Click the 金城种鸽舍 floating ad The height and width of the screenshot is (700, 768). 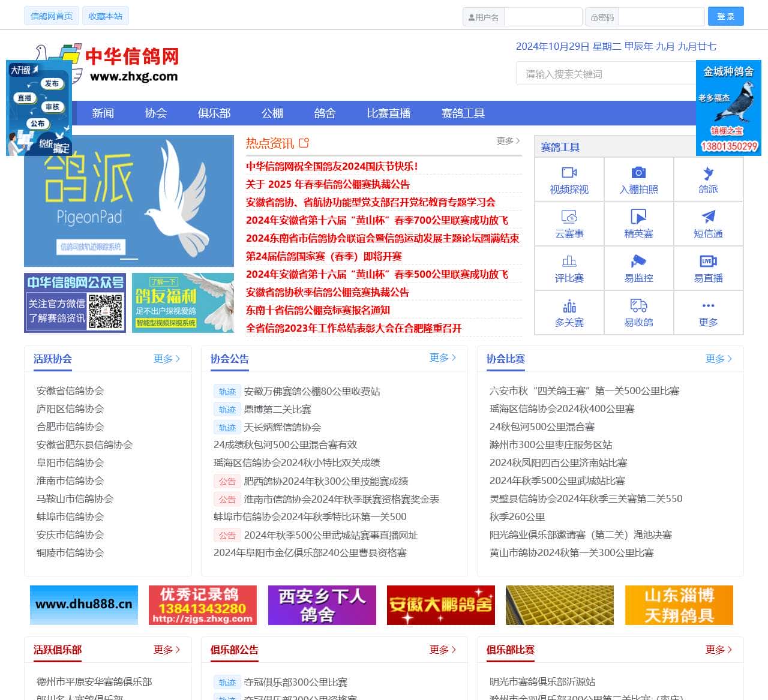point(728,108)
